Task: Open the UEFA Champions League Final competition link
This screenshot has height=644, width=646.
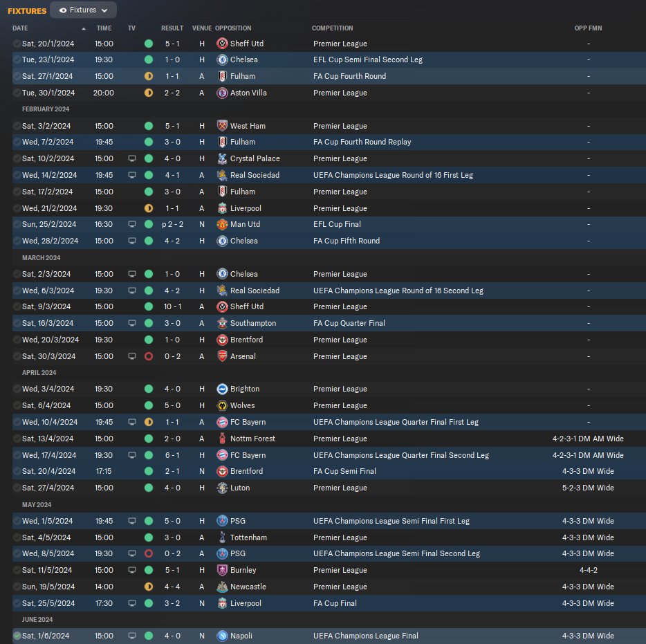Action: (365, 636)
